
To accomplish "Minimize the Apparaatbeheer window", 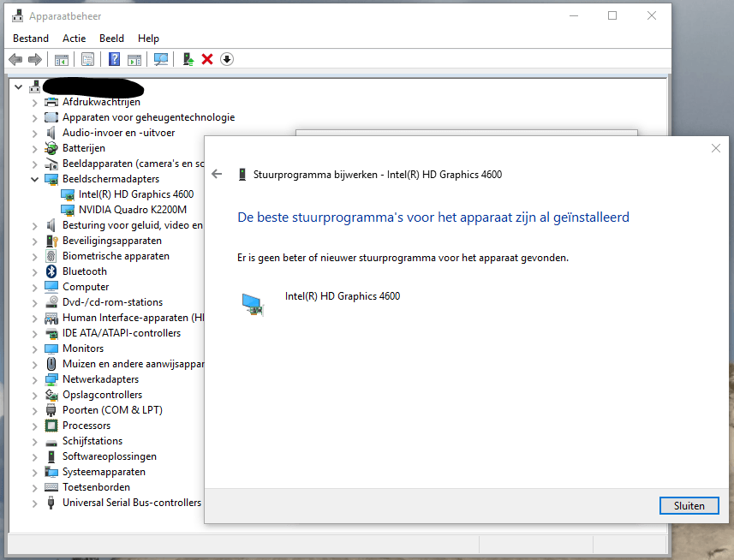I will click(574, 16).
